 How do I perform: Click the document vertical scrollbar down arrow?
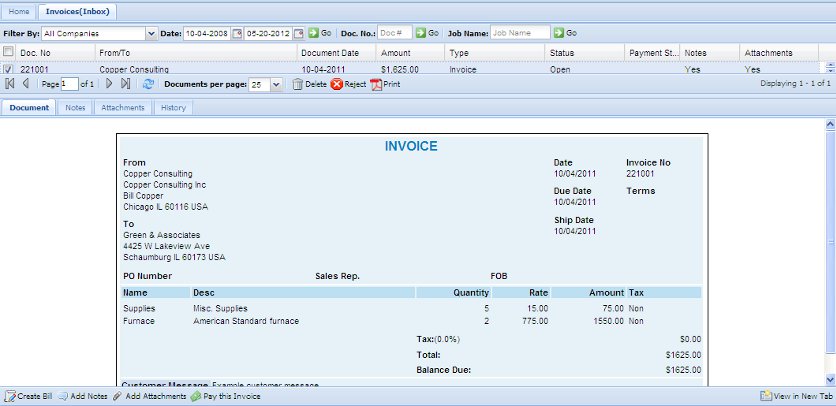pos(829,378)
